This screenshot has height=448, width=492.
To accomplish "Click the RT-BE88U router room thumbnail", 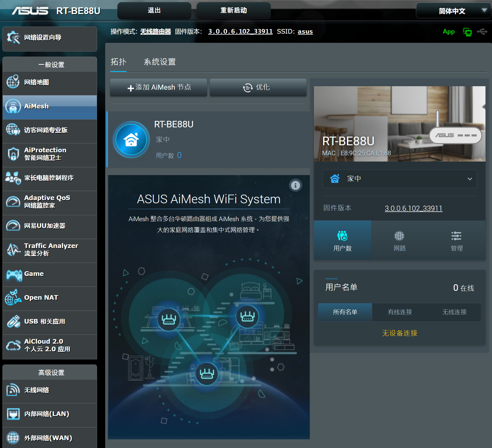I will point(399,124).
